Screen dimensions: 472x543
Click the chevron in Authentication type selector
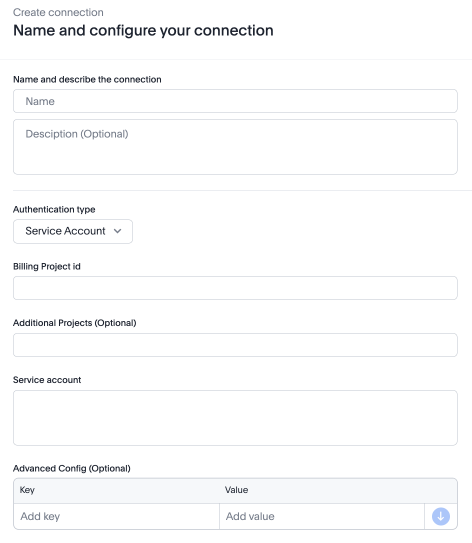click(117, 231)
